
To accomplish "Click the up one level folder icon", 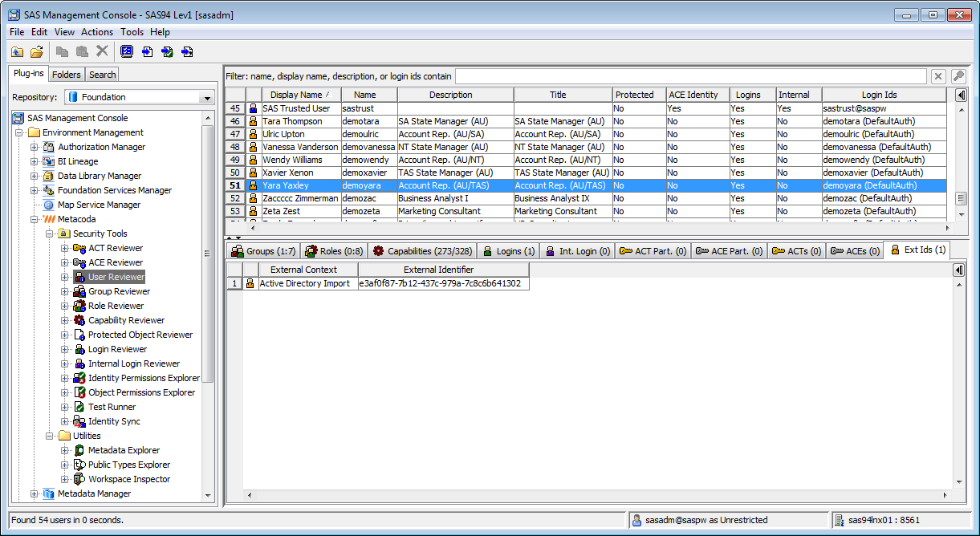I will (x=17, y=52).
